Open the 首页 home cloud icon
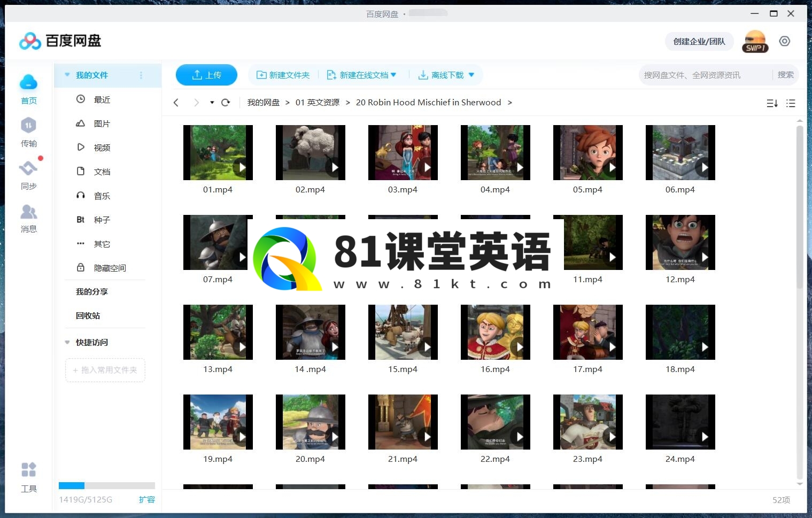Image resolution: width=812 pixels, height=518 pixels. [x=28, y=82]
